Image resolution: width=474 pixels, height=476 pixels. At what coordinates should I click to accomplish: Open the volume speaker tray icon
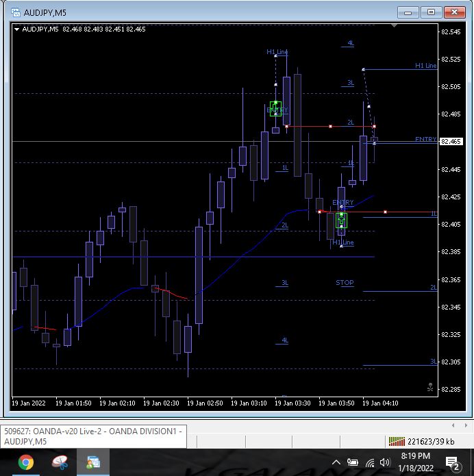tap(384, 462)
